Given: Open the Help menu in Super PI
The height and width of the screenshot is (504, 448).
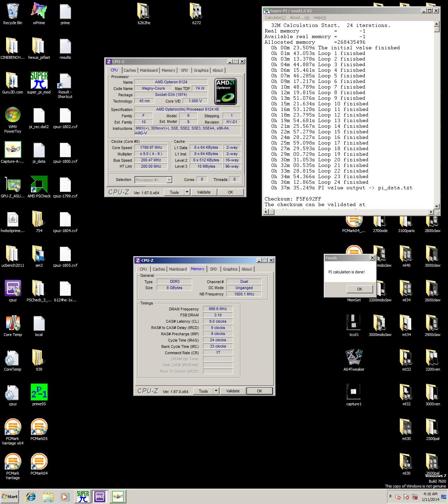Looking at the screenshot, I should tap(320, 17).
